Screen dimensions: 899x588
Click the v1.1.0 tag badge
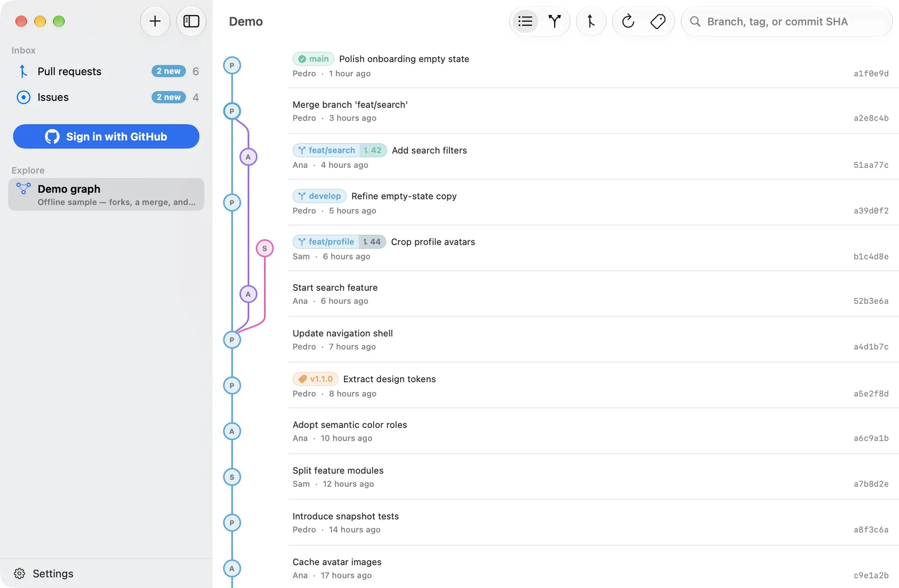(315, 379)
